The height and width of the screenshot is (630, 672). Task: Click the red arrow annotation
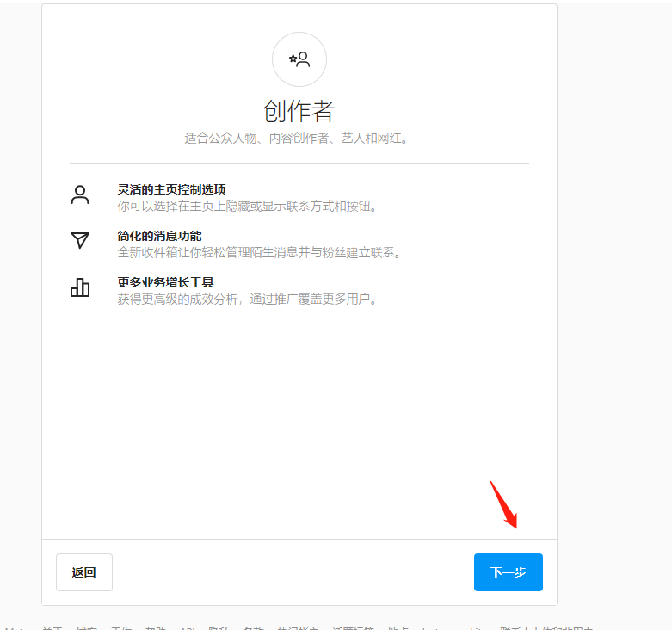[x=503, y=504]
